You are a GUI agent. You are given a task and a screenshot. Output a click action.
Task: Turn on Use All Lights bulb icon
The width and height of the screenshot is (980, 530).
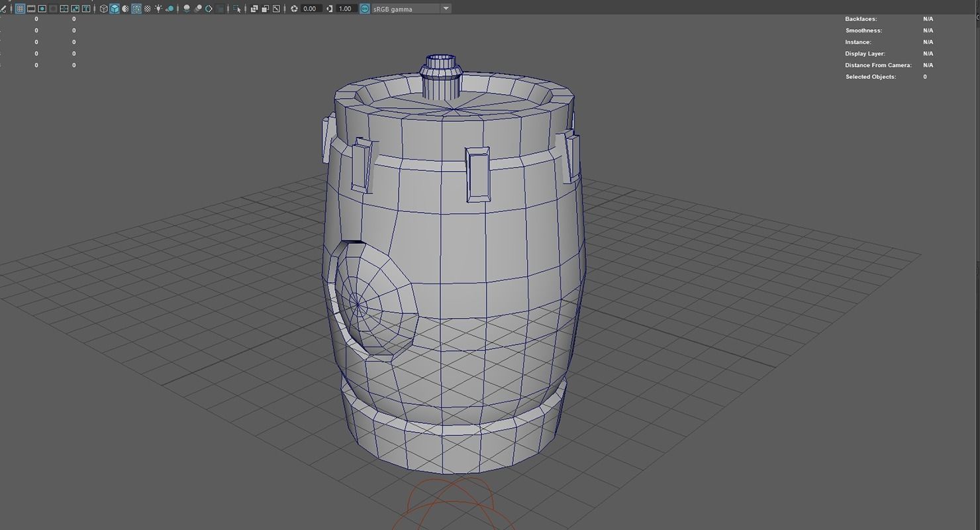tap(158, 9)
